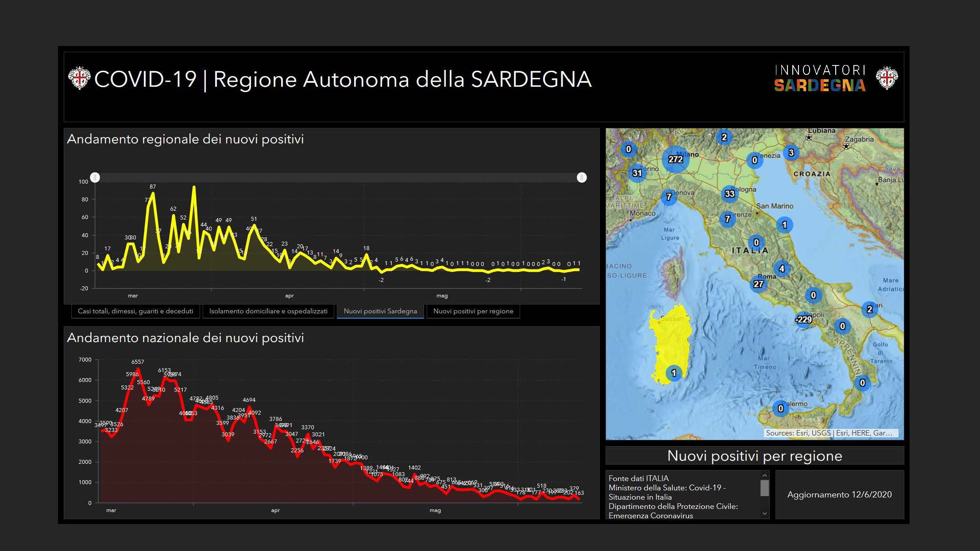The width and height of the screenshot is (980, 551).
Task: Click the 1 marker on yellow Sardegna
Action: [674, 373]
